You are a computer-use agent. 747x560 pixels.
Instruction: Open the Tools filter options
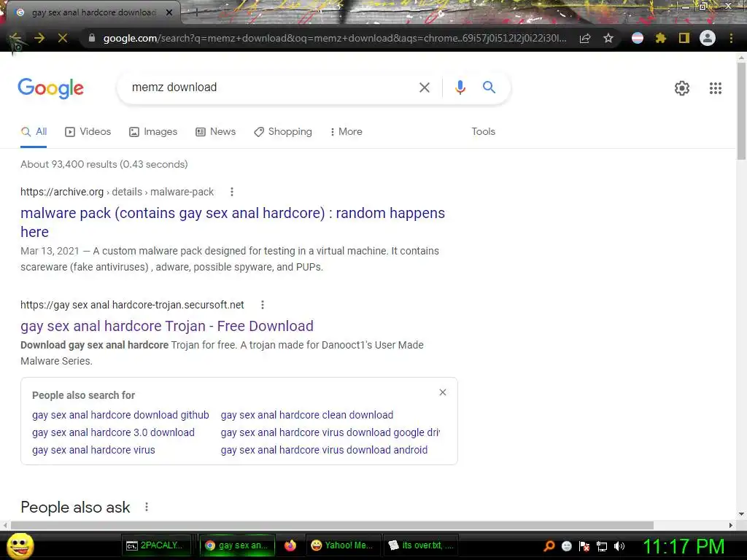point(483,131)
